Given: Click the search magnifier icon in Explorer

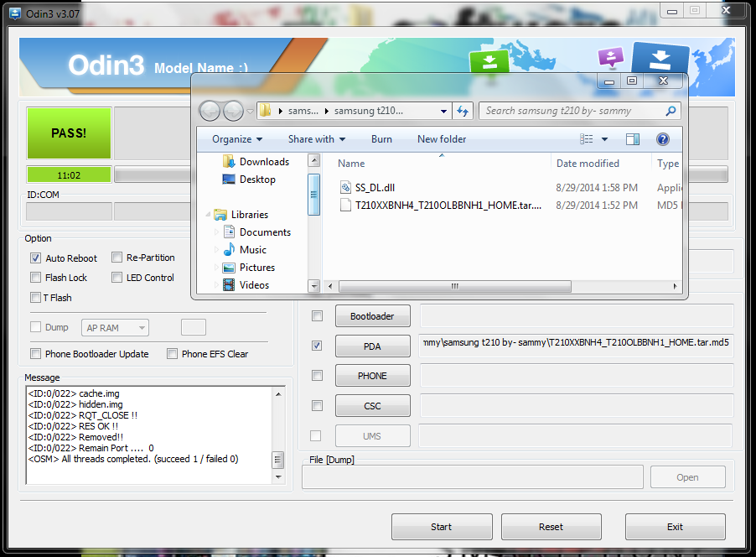Looking at the screenshot, I should [671, 111].
